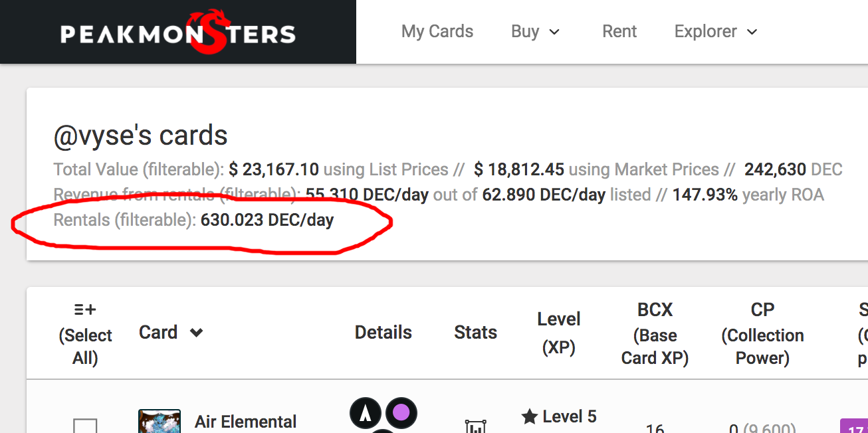This screenshot has width=868, height=433.
Task: Click the PeakMonsters dragon logo
Action: pos(178,31)
